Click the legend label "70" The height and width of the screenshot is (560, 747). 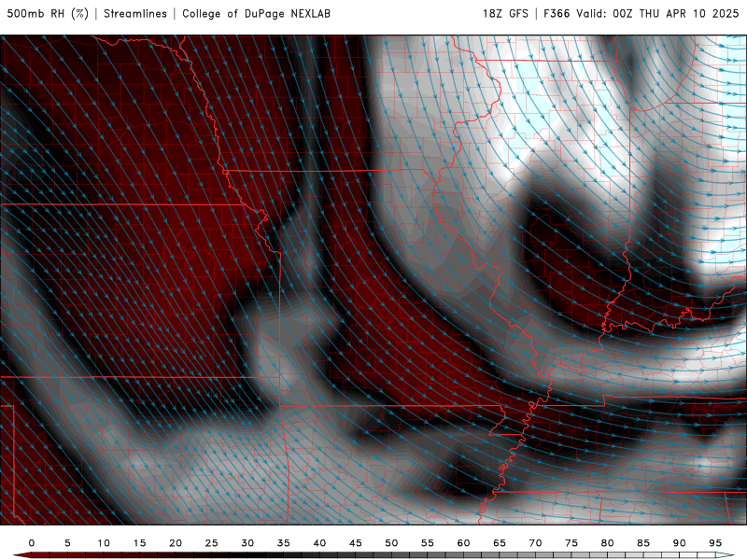point(535,543)
